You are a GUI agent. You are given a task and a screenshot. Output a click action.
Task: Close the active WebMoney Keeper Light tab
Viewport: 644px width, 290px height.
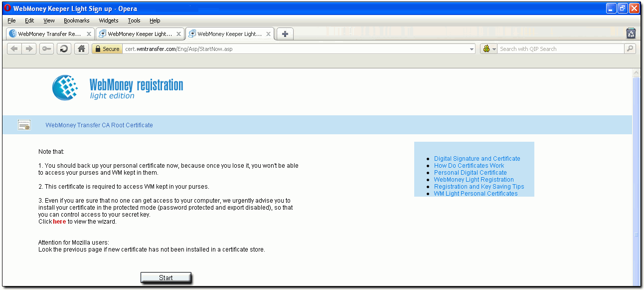click(269, 34)
